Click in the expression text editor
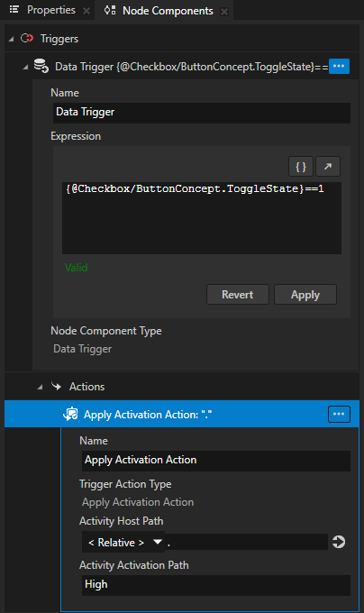The height and width of the screenshot is (613, 364). 202,218
